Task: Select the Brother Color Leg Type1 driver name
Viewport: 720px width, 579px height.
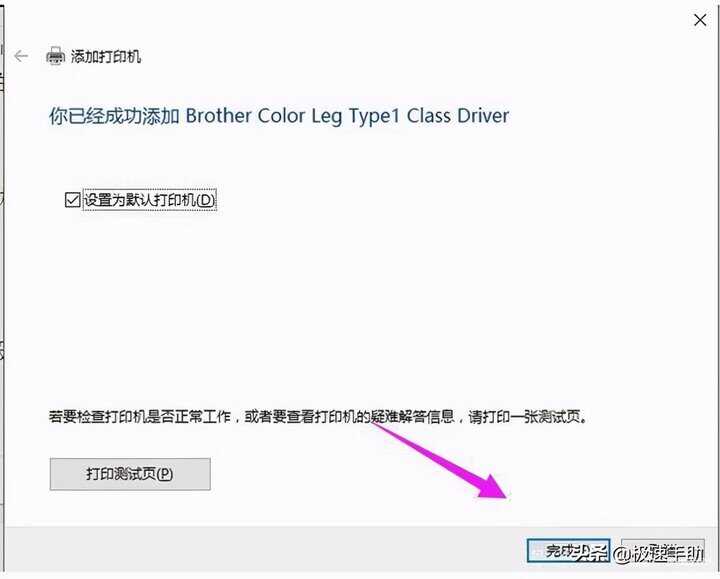Action: coord(347,116)
